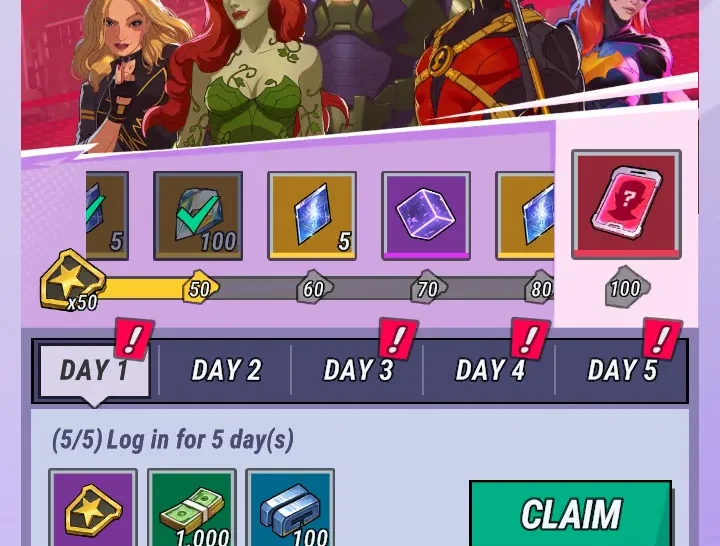Open the Day 3 tab

click(358, 370)
